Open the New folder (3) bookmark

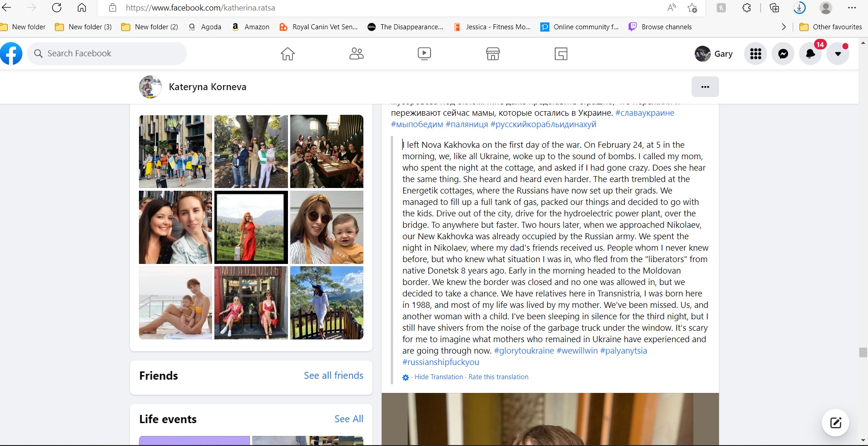tap(83, 27)
